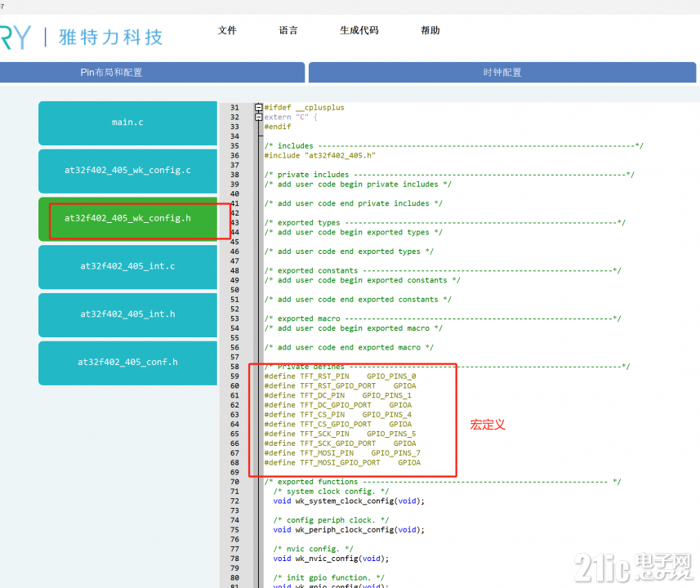Click the "exported types" comment line

444,223
